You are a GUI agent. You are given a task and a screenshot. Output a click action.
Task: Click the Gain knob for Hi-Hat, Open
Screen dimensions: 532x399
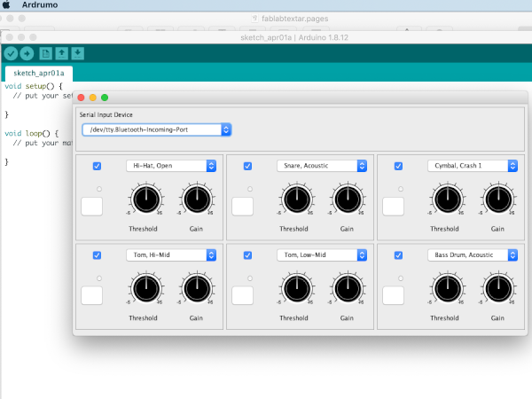tap(197, 199)
